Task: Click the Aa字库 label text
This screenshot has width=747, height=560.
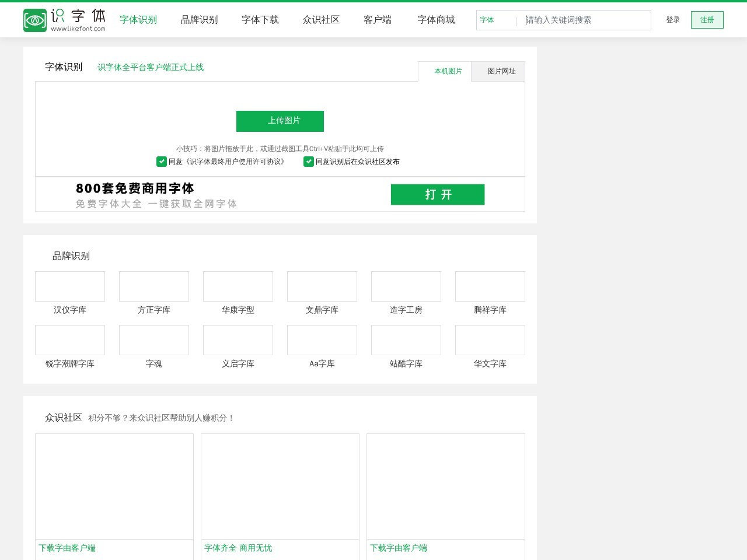Action: tap(322, 364)
